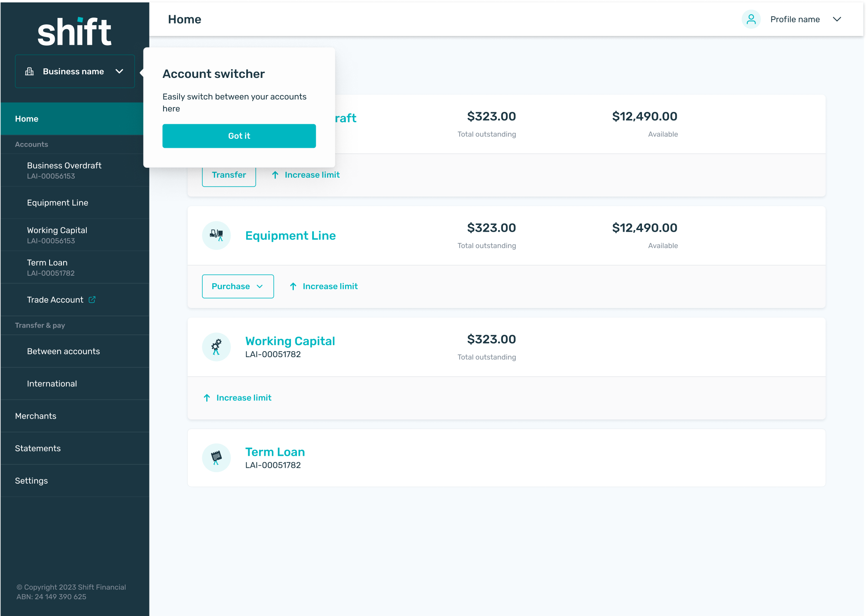Image resolution: width=867 pixels, height=616 pixels.
Task: Click the Shift logo
Action: [x=74, y=32]
